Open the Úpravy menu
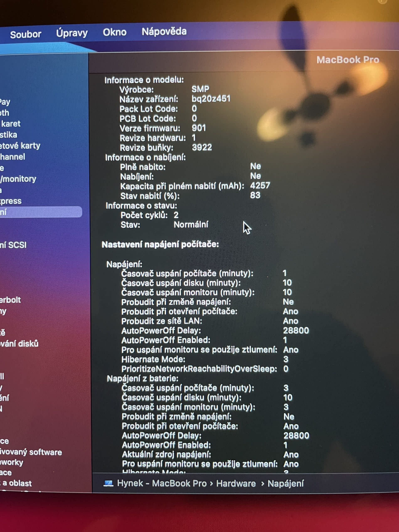The height and width of the screenshot is (532, 399). point(72,33)
